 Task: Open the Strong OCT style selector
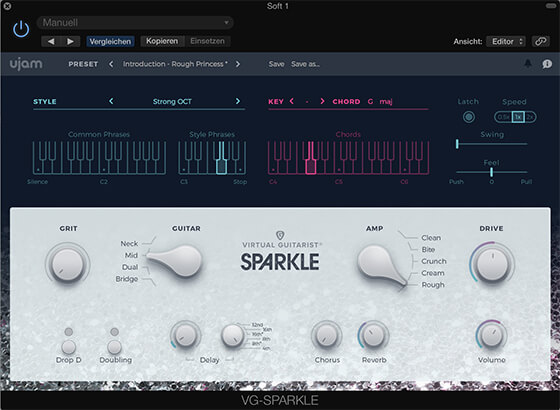(x=172, y=101)
